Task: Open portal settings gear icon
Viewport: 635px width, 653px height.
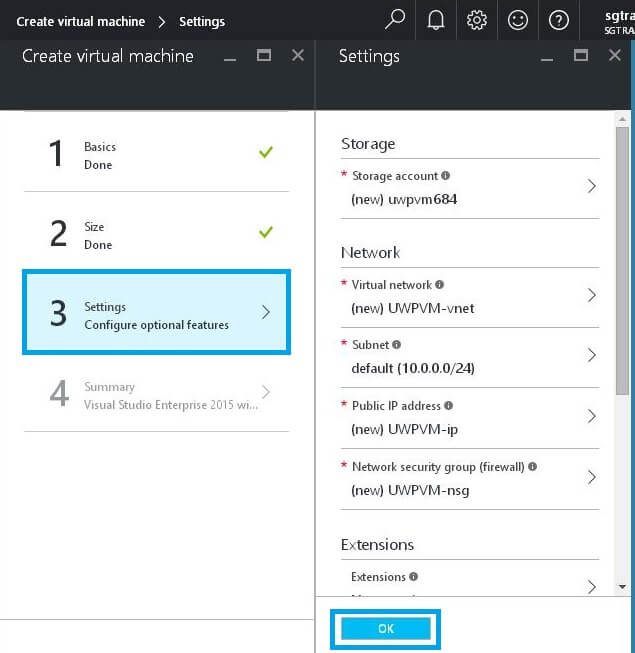Action: 477,19
